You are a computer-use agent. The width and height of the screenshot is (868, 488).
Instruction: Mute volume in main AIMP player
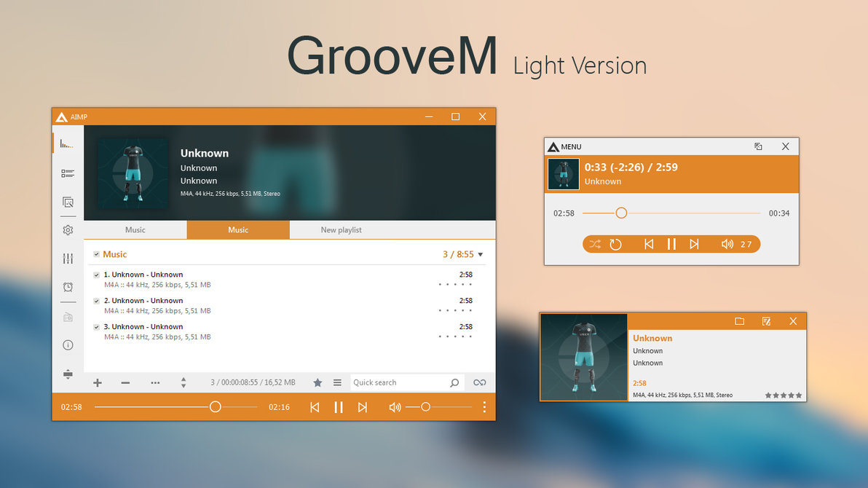[x=395, y=407]
